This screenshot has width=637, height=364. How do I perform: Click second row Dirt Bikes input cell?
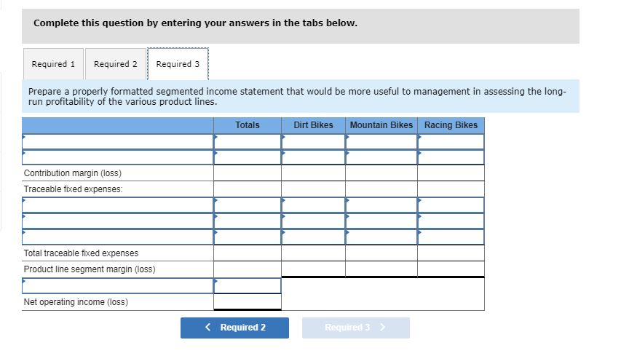tap(313, 157)
